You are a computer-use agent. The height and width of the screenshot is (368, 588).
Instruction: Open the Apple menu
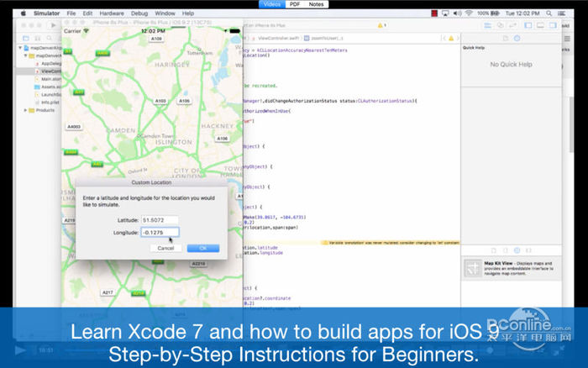(24, 13)
